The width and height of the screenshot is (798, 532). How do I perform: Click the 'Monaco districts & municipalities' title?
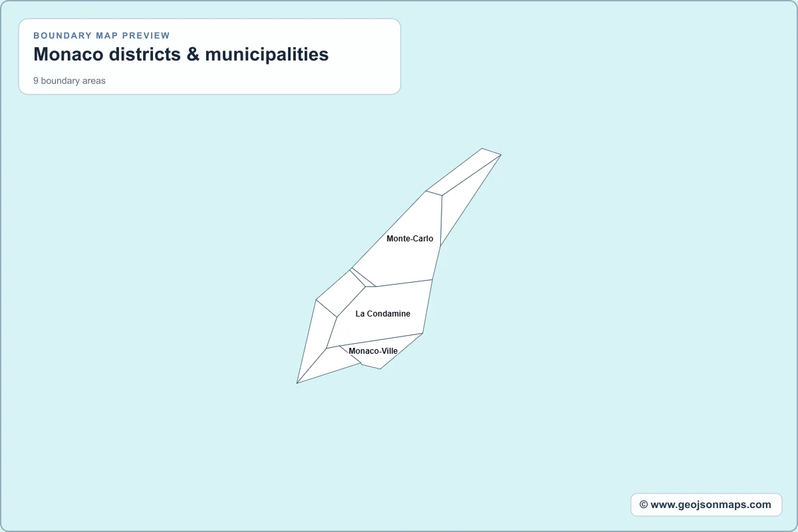[181, 55]
